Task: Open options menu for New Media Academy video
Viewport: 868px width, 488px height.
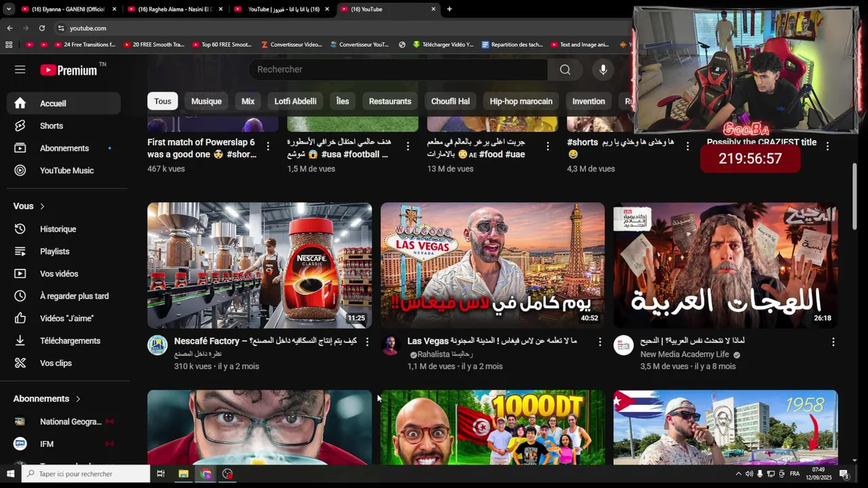Action: tap(833, 342)
